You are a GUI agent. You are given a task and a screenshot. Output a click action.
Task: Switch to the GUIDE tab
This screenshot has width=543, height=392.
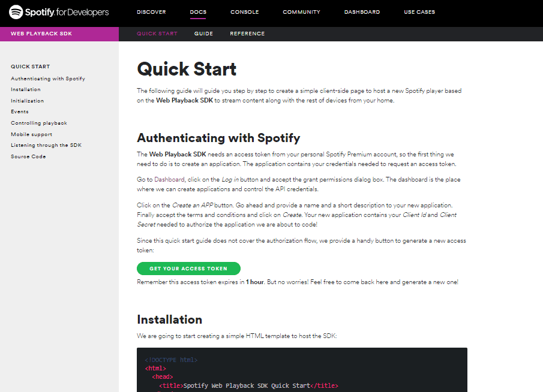coord(203,34)
